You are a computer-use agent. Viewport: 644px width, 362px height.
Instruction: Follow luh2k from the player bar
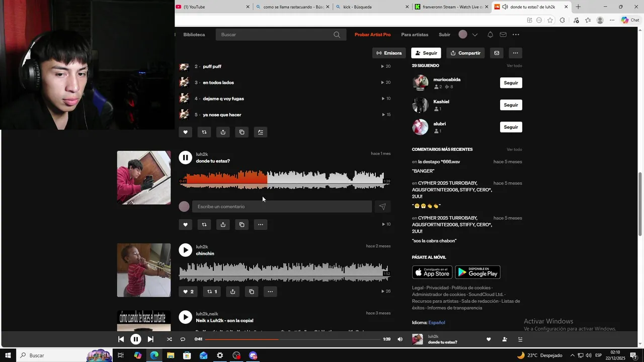coord(505,339)
